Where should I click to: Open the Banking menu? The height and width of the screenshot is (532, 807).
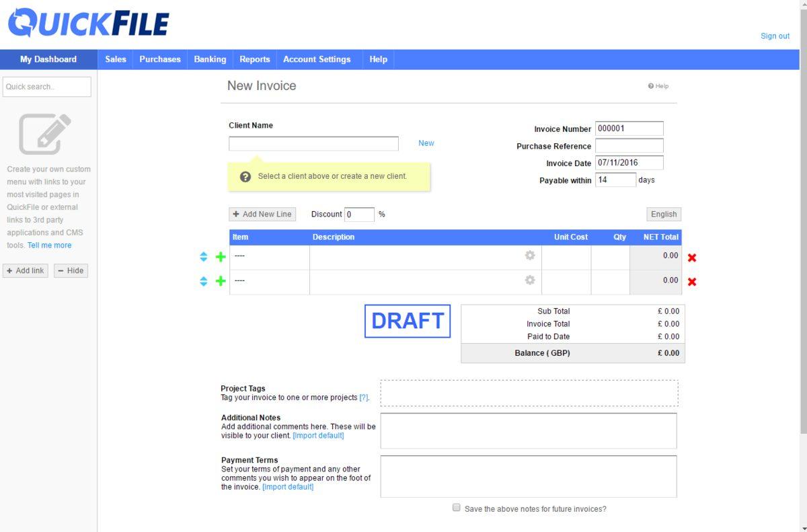[x=210, y=59]
